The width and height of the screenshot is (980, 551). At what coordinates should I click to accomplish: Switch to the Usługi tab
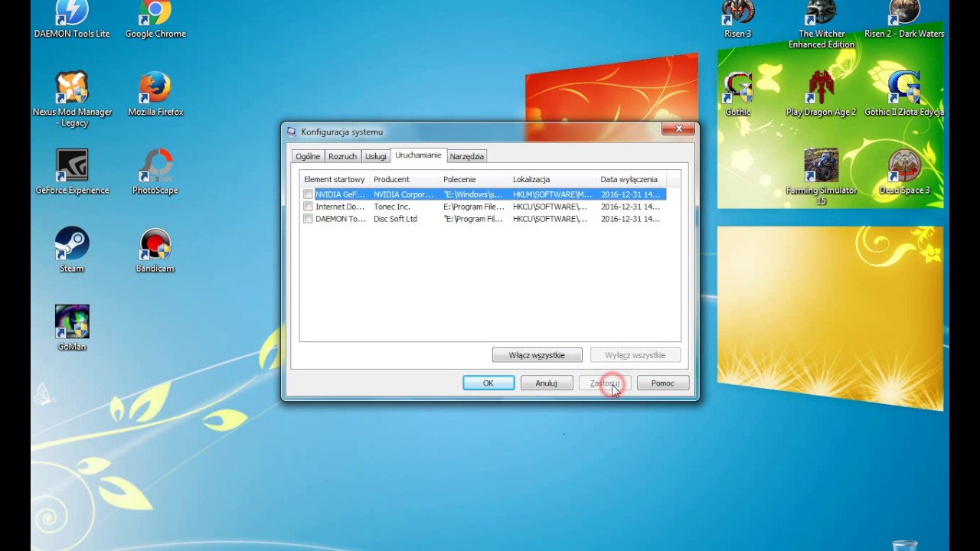coord(375,156)
